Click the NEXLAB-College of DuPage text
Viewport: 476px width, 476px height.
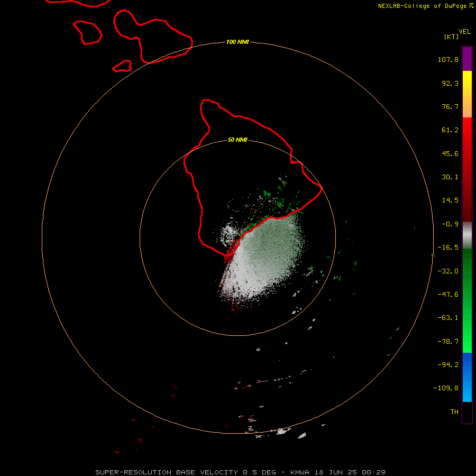[x=426, y=6]
